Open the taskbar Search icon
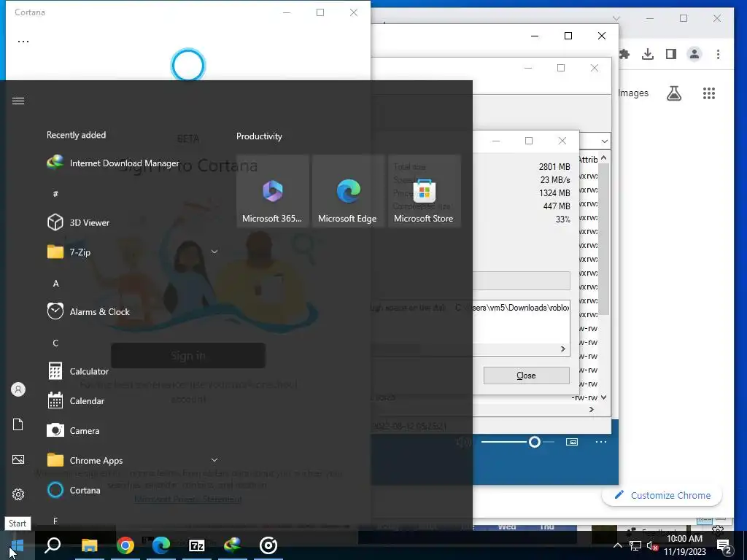 (x=53, y=545)
